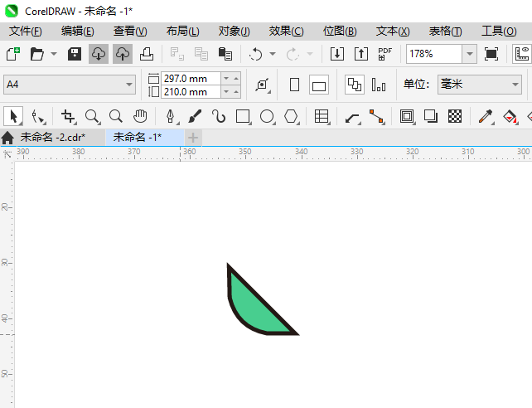532x408 pixels.
Task: Click the Export icon
Action: click(361, 54)
